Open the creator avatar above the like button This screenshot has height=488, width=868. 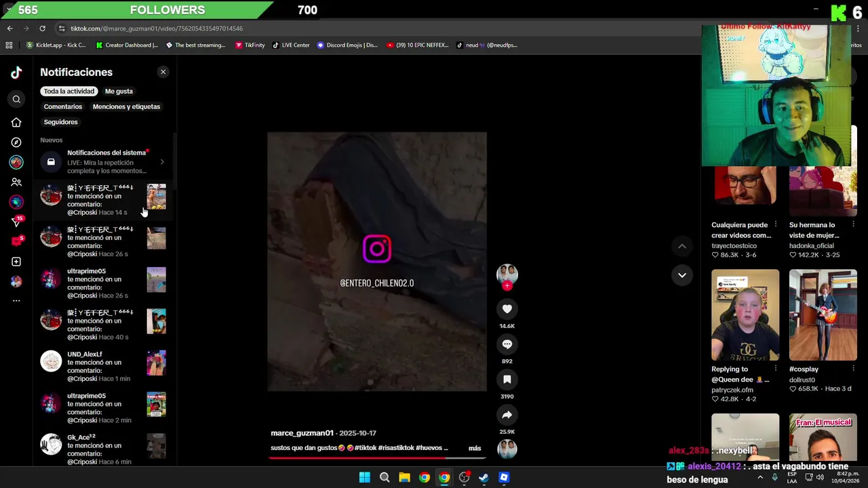[x=507, y=274]
